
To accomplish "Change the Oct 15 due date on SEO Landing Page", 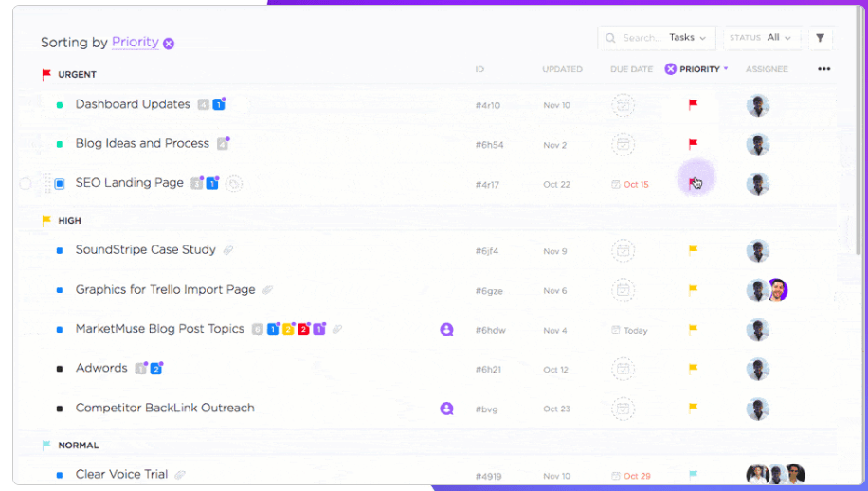I will point(630,184).
